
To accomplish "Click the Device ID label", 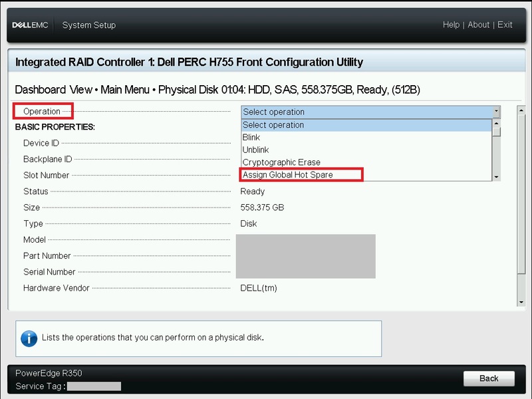I will pos(41,143).
